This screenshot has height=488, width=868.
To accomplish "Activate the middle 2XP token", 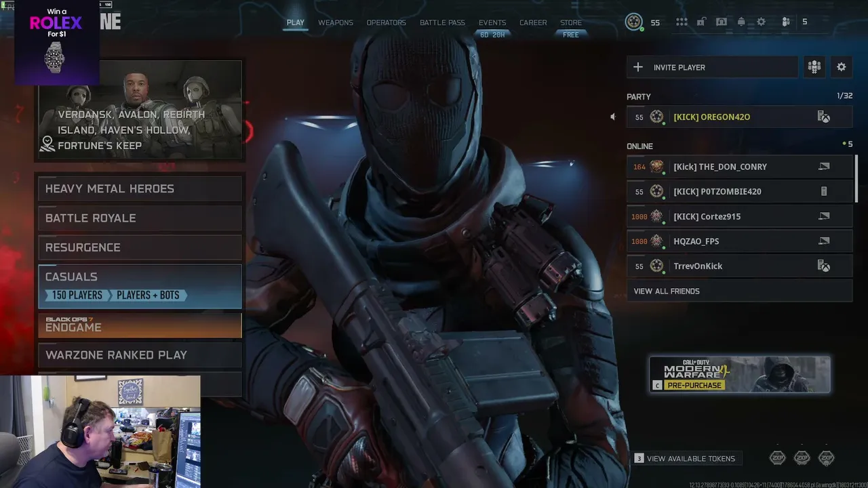I will point(802,458).
